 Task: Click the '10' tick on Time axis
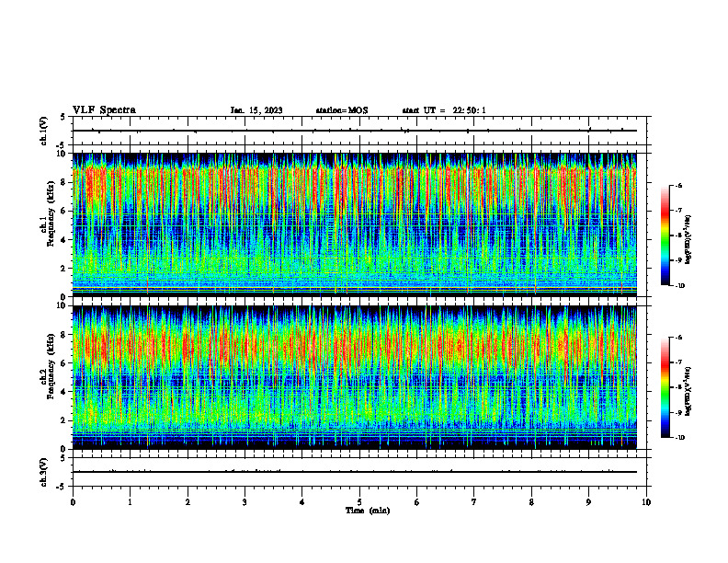point(646,502)
